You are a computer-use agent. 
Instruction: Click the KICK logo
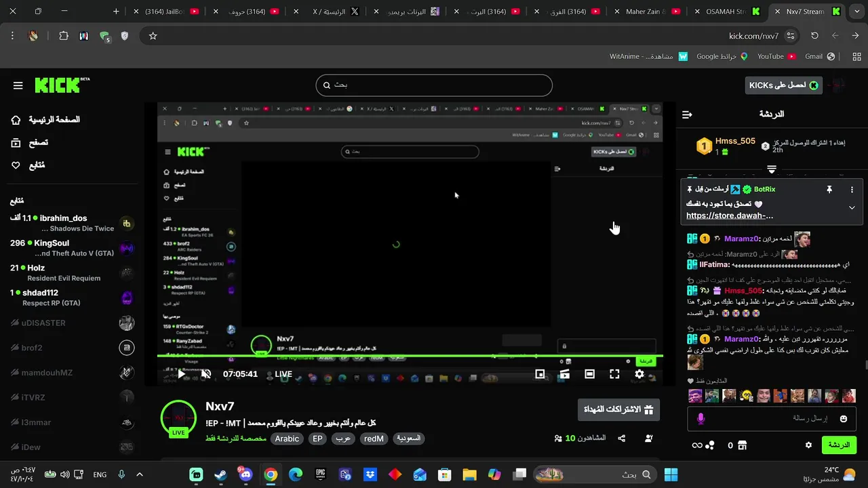61,85
